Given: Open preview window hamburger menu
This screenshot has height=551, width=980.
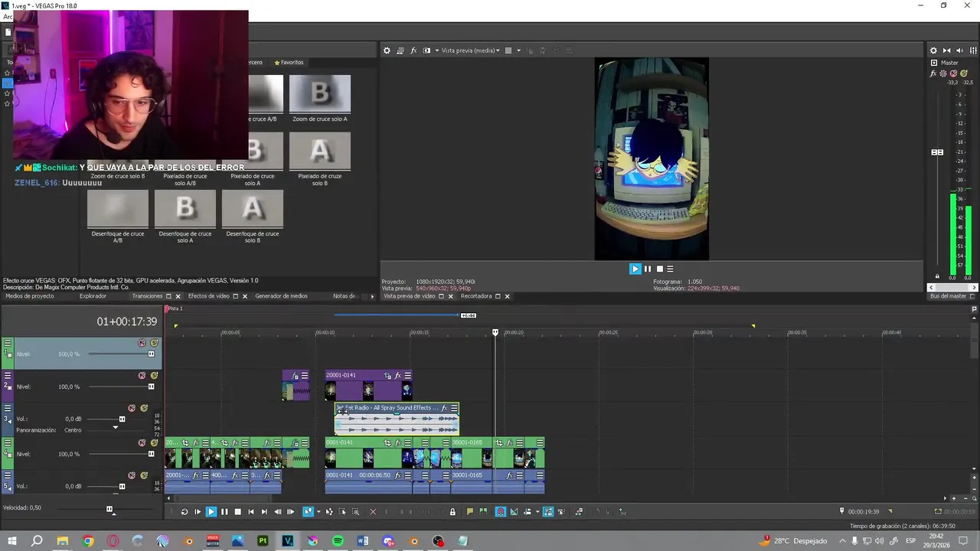Looking at the screenshot, I should 670,269.
